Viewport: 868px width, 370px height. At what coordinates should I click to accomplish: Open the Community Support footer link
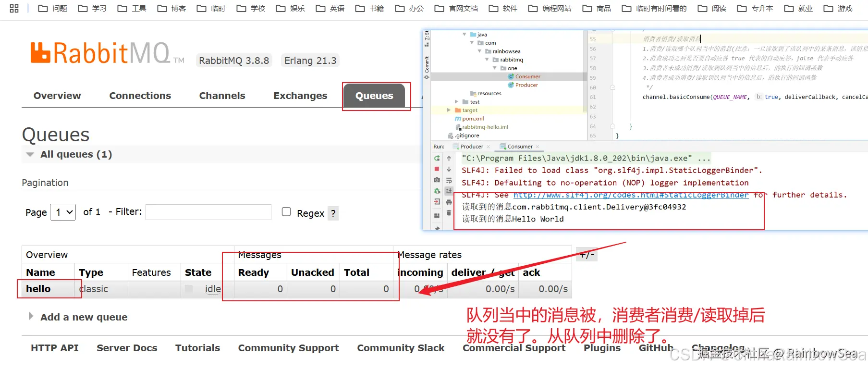(x=288, y=348)
